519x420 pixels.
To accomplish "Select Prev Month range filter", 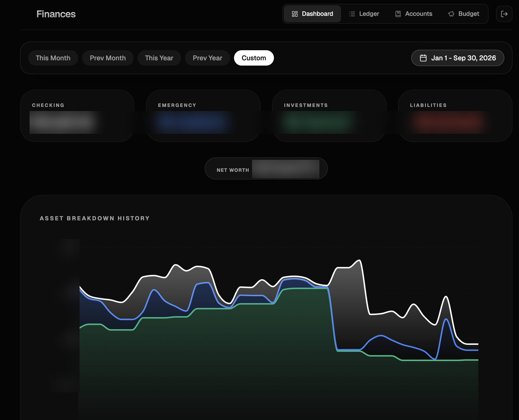I will (x=108, y=58).
